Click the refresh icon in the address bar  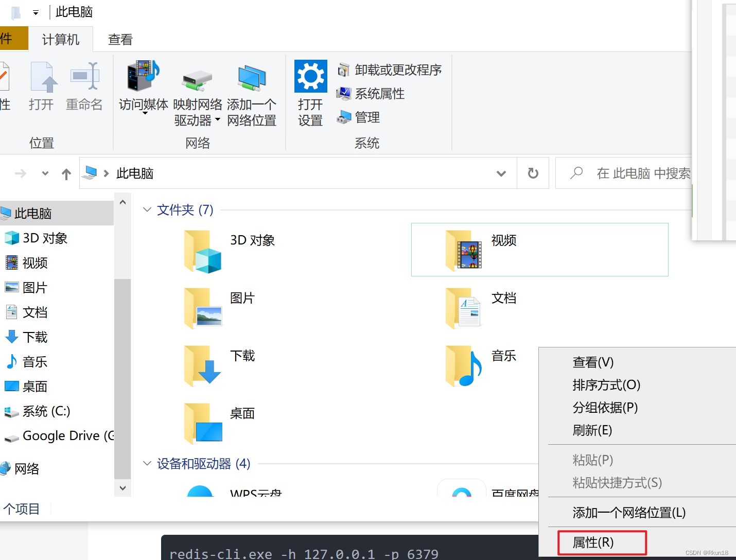coord(533,173)
